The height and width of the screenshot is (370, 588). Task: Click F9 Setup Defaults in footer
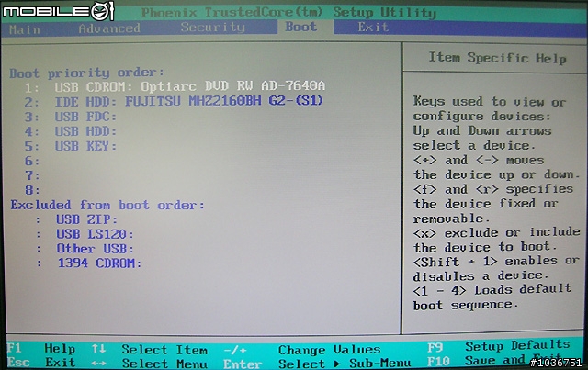click(499, 346)
